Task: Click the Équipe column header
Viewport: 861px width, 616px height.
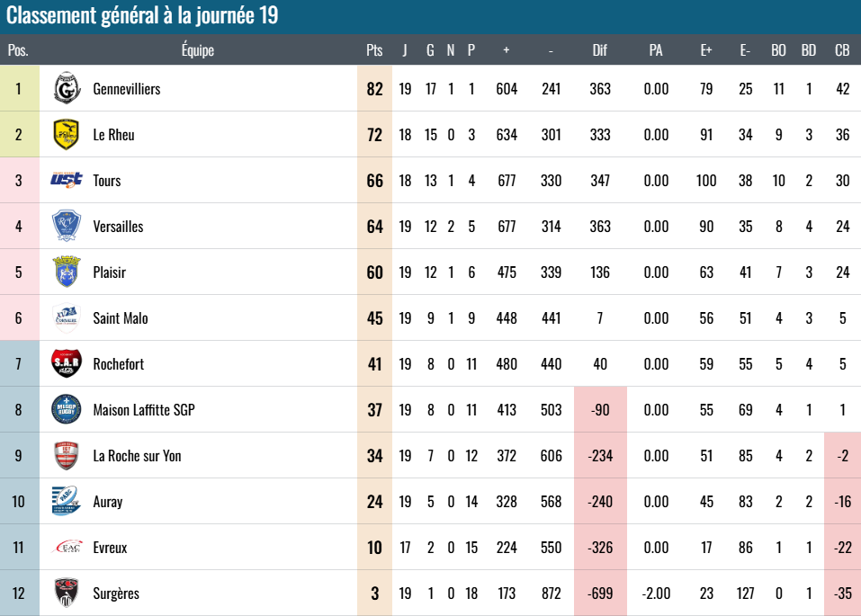Action: coord(198,50)
